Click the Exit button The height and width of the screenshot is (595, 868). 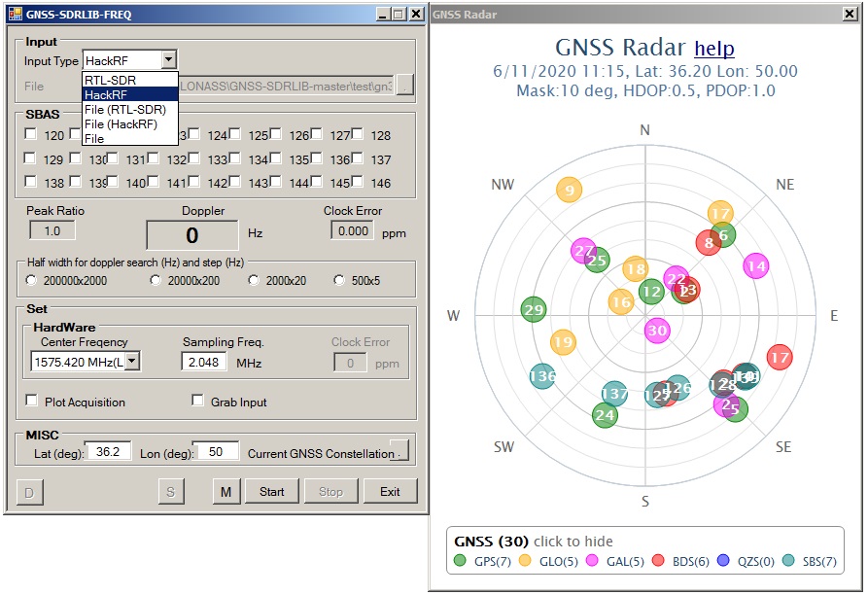tap(390, 492)
